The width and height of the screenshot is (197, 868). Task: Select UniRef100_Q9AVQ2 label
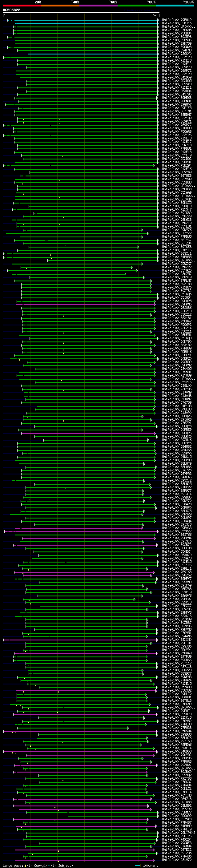pyautogui.click(x=177, y=754)
